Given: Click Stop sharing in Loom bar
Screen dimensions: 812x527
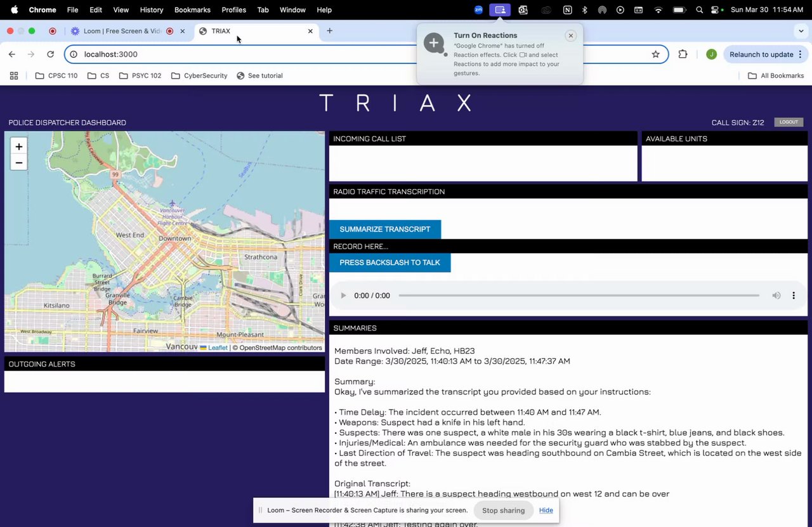Looking at the screenshot, I should point(503,511).
